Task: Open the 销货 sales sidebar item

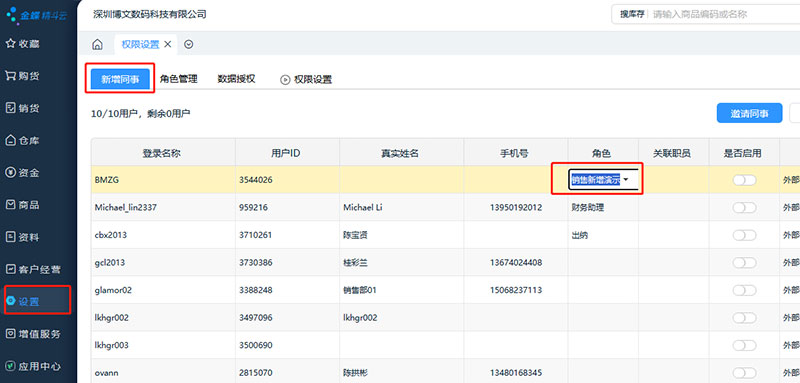Action: 23,108
